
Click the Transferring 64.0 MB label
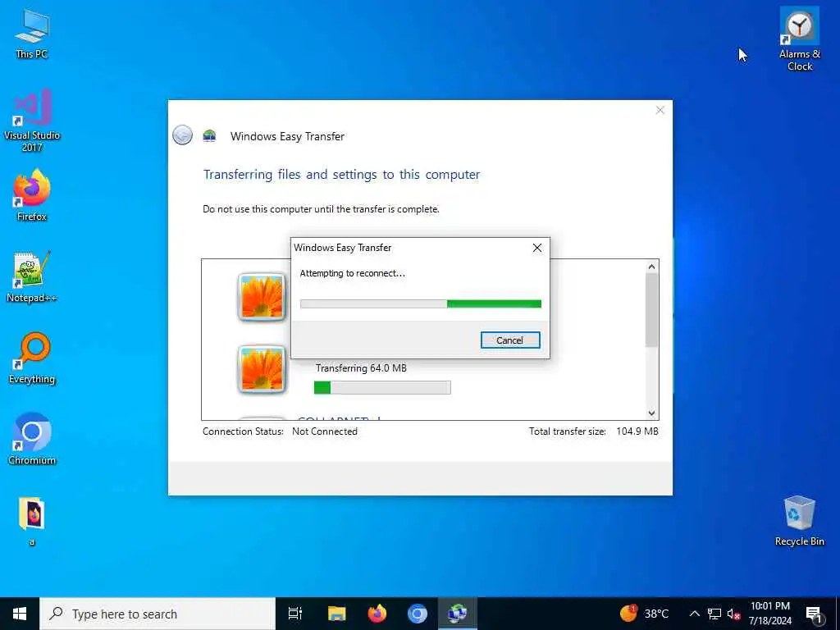coord(361,368)
